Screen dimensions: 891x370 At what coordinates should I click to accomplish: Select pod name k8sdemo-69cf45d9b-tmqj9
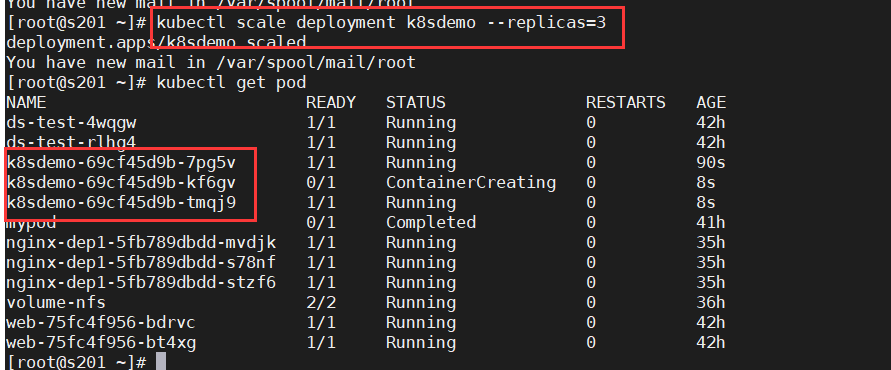point(121,203)
